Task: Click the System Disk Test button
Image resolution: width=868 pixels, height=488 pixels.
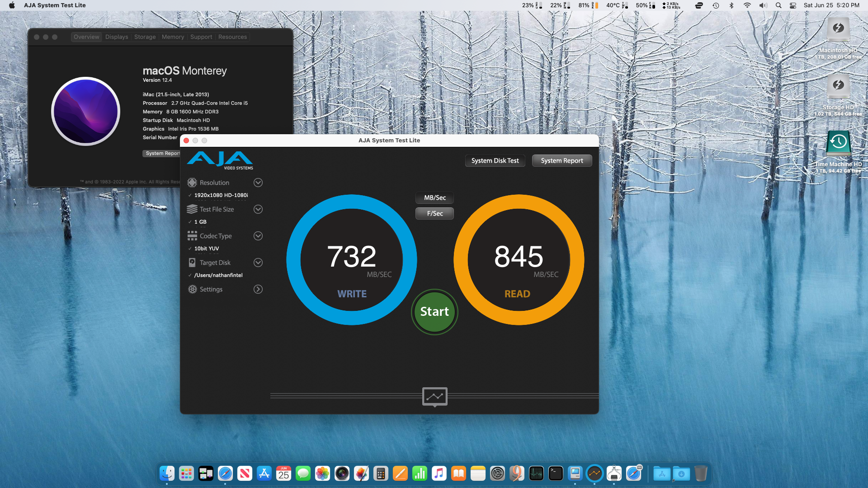Action: click(495, 161)
